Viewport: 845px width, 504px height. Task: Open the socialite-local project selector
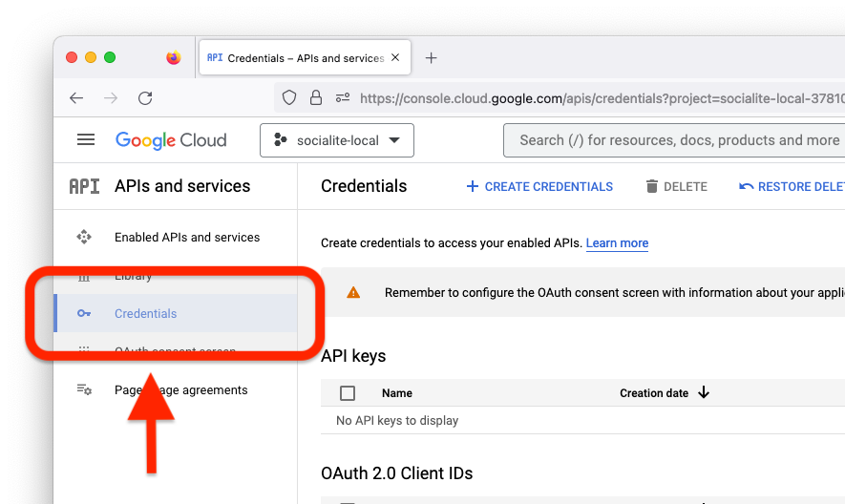pos(337,140)
